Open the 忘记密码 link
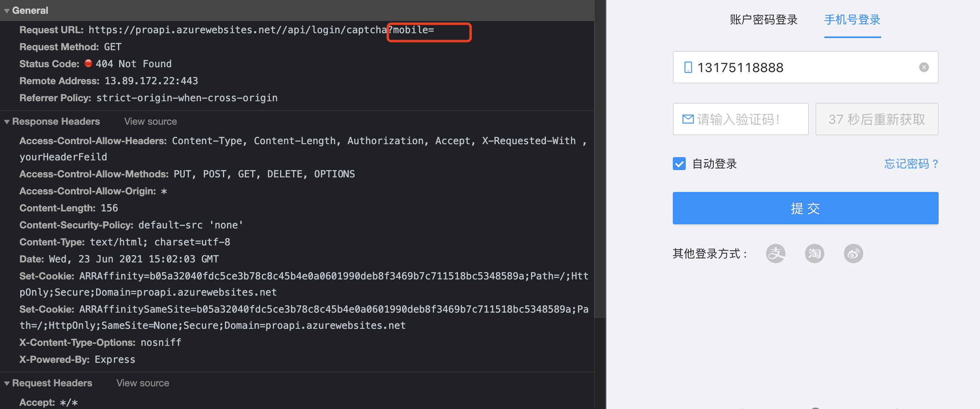Screen dimensions: 980x409 911,164
